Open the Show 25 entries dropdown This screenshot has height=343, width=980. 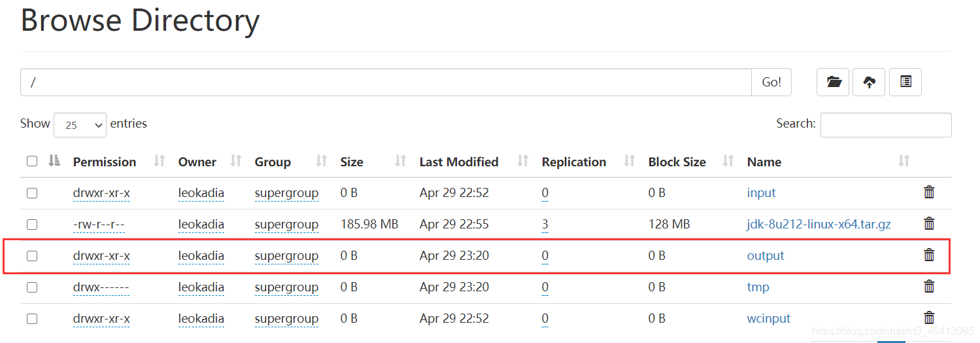(x=80, y=124)
